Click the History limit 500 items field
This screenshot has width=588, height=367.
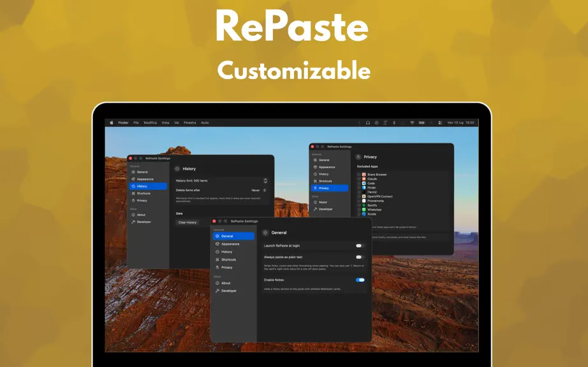click(x=221, y=180)
